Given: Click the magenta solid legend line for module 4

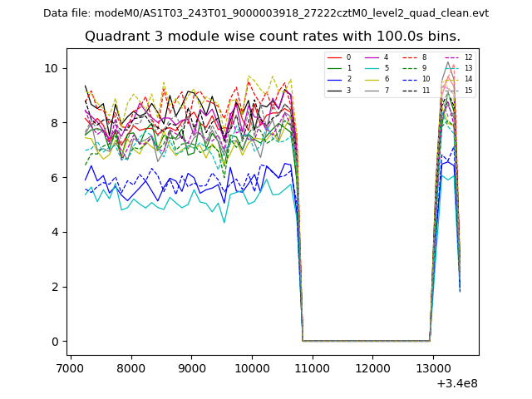Looking at the screenshot, I should point(372,57).
